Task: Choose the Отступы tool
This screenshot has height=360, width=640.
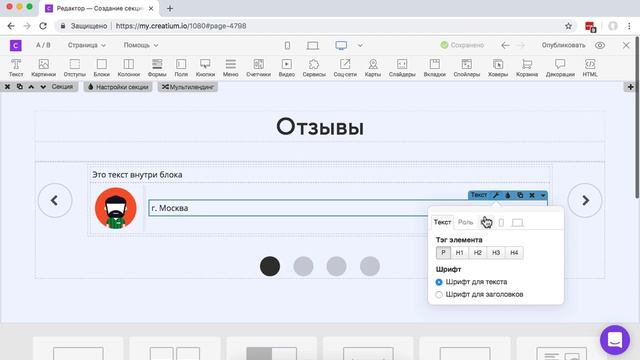Action: click(x=74, y=67)
